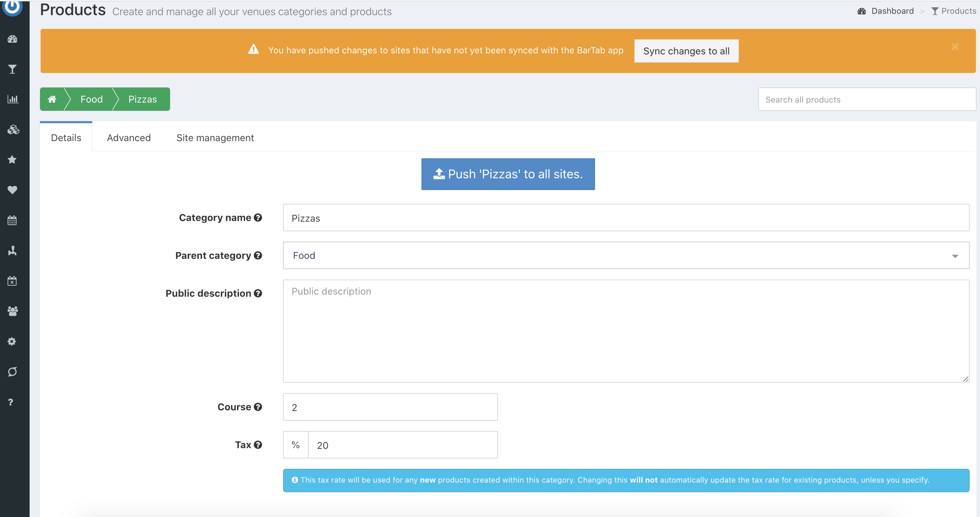Go to Food in the breadcrumb

[x=91, y=99]
